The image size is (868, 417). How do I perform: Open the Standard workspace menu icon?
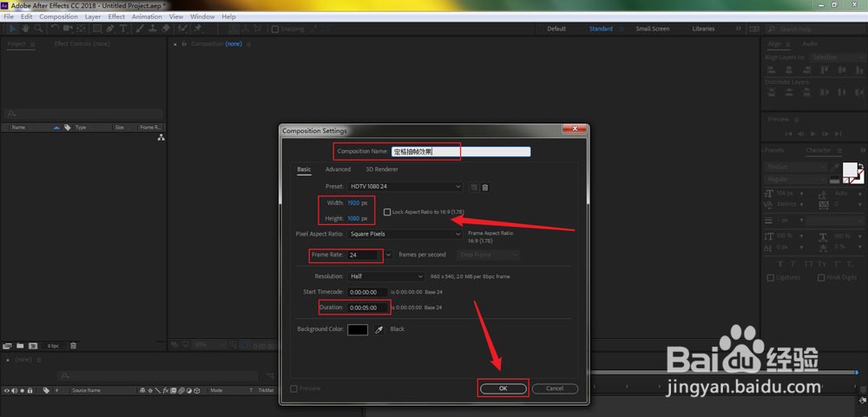[621, 29]
